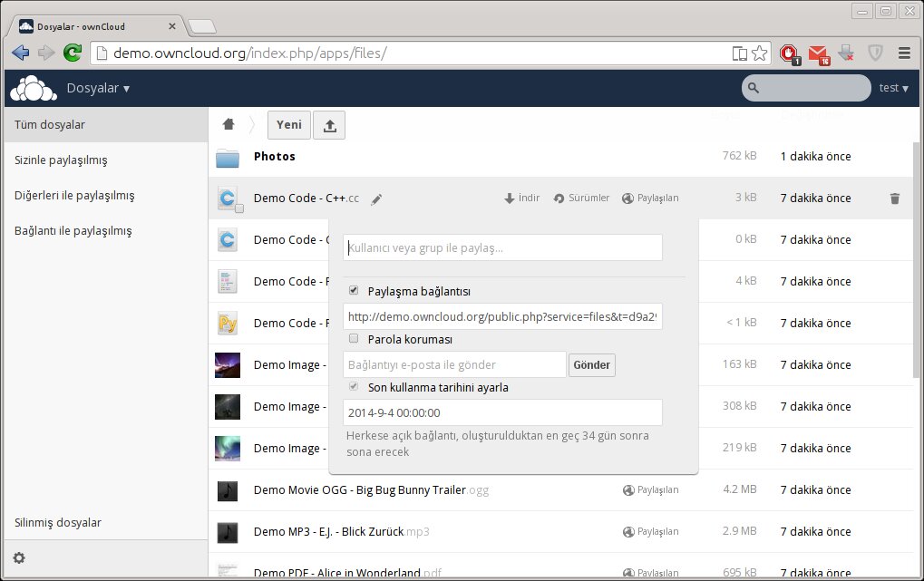Open Demo Movie OGG - Big Bug Bunny Trailer.ogg
Image resolution: width=924 pixels, height=581 pixels.
click(x=371, y=490)
